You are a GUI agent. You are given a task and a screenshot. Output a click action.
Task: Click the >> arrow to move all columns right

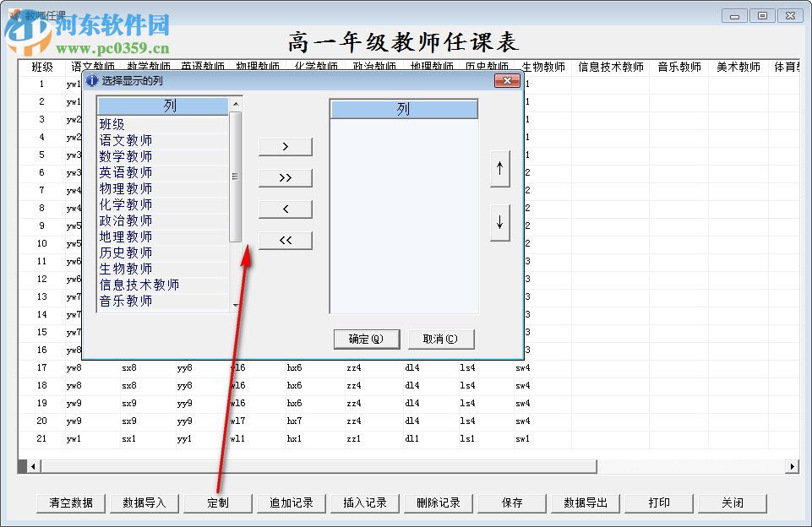(285, 177)
